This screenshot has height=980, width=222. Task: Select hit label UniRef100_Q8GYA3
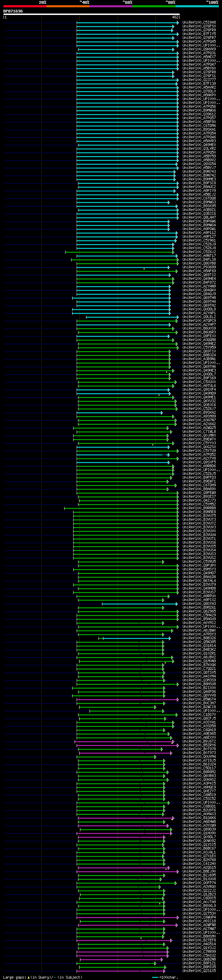[199, 604]
